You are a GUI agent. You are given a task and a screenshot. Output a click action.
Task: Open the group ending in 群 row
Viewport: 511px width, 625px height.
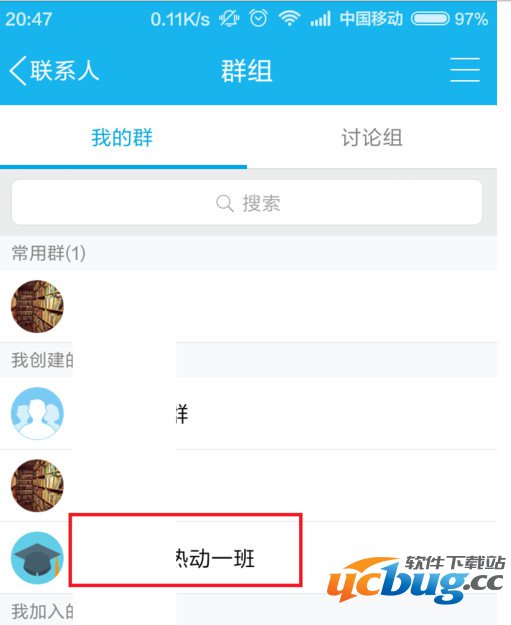(248, 413)
